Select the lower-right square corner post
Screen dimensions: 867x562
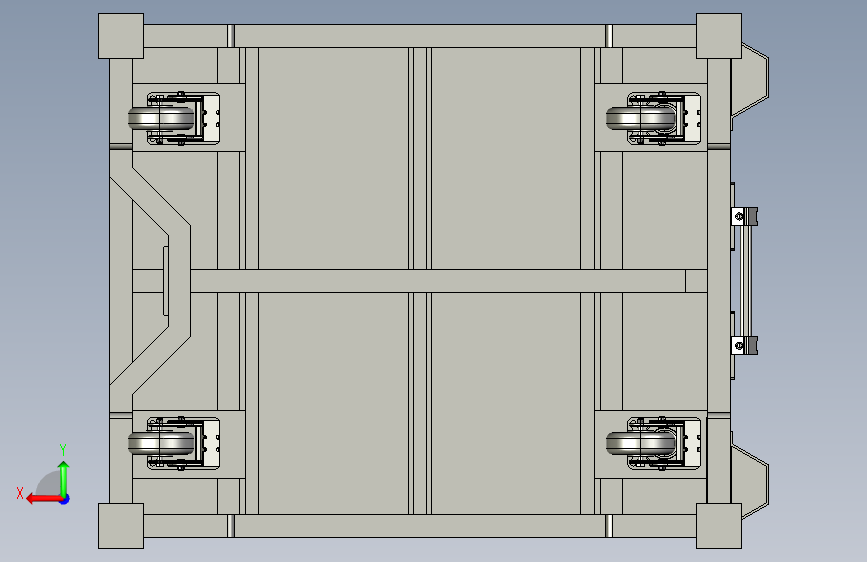point(719,526)
